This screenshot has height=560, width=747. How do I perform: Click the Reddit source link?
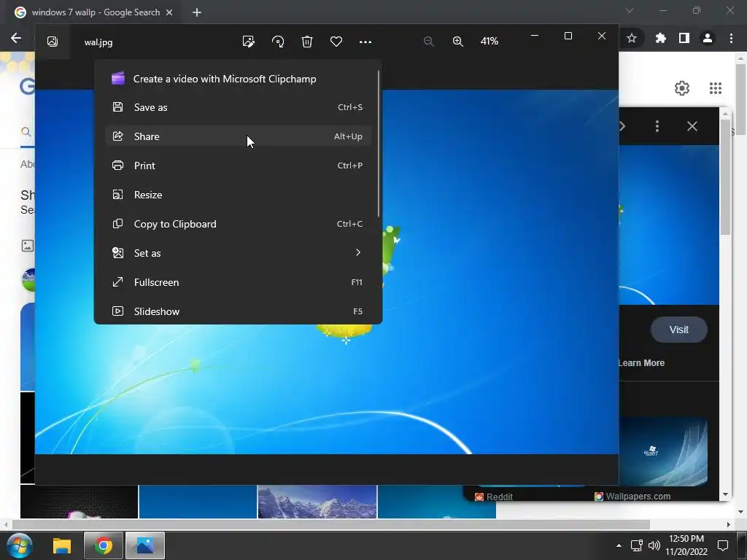click(494, 497)
